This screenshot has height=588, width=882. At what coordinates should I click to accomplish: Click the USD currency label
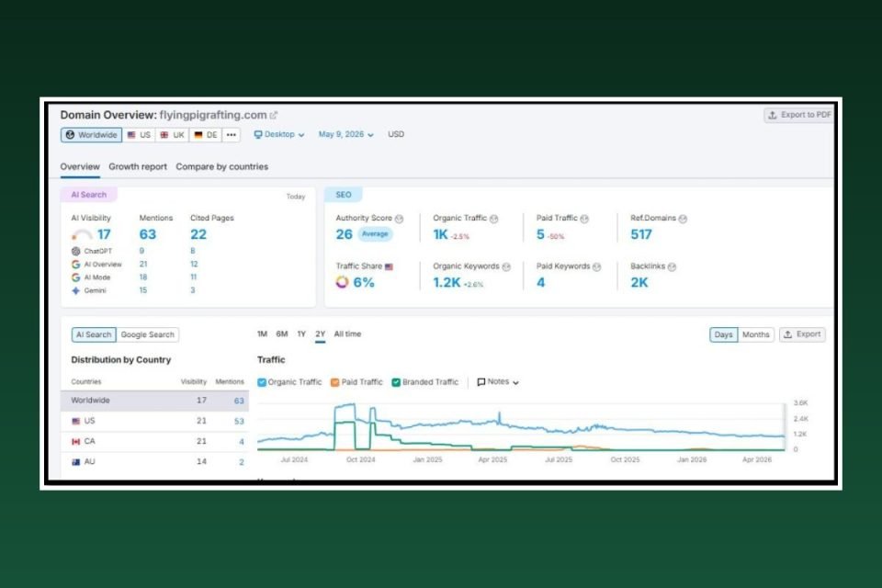395,134
